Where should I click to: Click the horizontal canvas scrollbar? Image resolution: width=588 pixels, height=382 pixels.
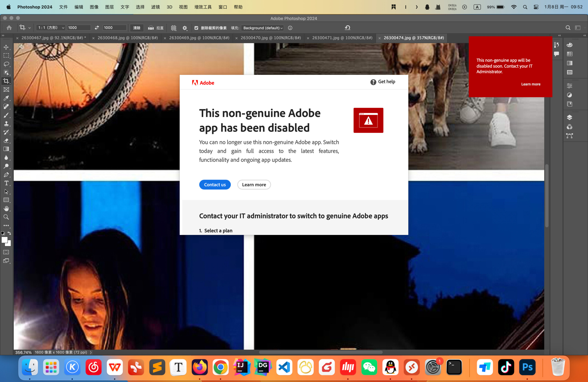[321, 352]
